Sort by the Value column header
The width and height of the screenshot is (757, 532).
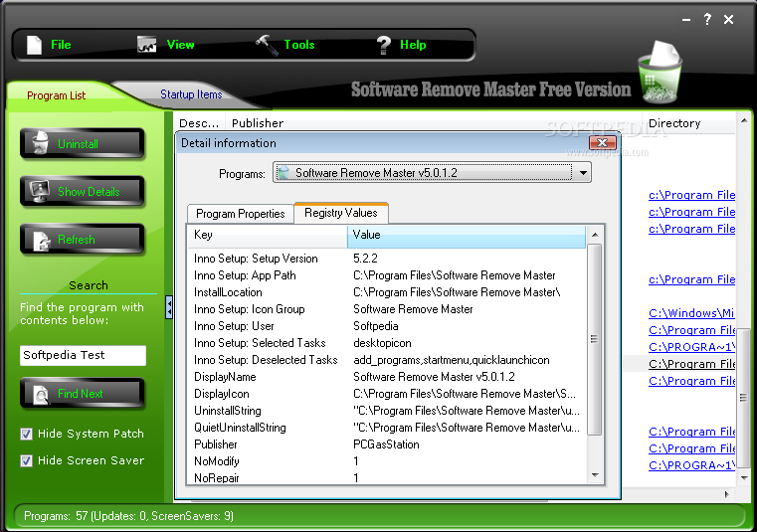coord(466,235)
